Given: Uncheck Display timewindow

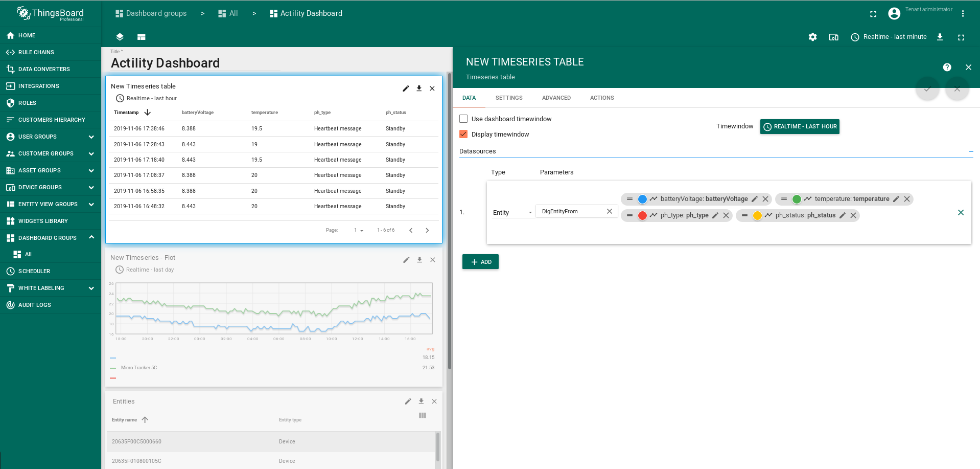Looking at the screenshot, I should pos(463,134).
